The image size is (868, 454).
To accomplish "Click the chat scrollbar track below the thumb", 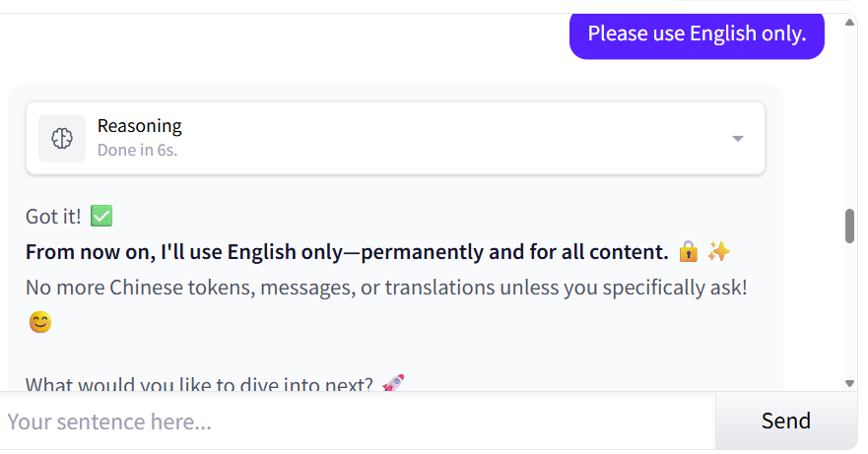I will coord(849,310).
